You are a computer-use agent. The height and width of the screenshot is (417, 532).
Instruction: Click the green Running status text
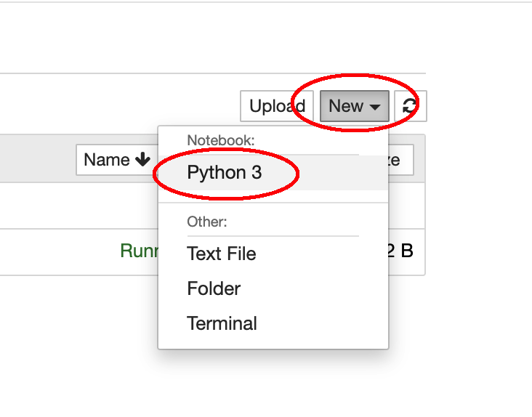click(138, 251)
